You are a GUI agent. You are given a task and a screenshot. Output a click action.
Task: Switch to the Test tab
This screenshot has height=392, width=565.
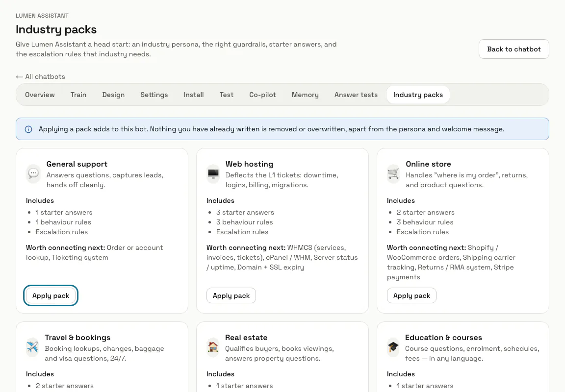pos(227,95)
